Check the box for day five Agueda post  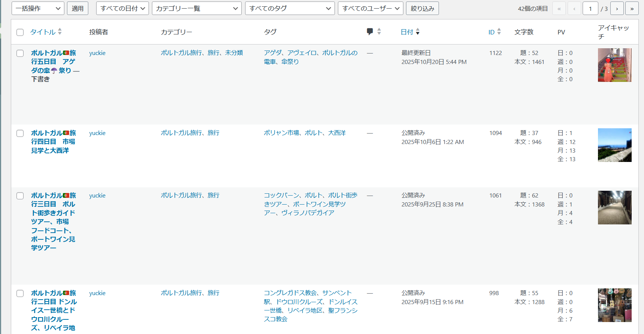(20, 53)
